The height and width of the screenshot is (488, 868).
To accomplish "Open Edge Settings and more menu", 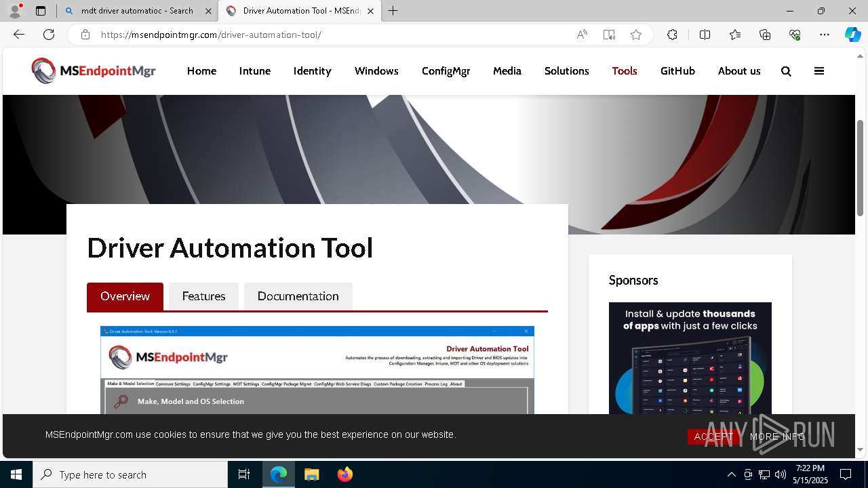I will pos(825,35).
